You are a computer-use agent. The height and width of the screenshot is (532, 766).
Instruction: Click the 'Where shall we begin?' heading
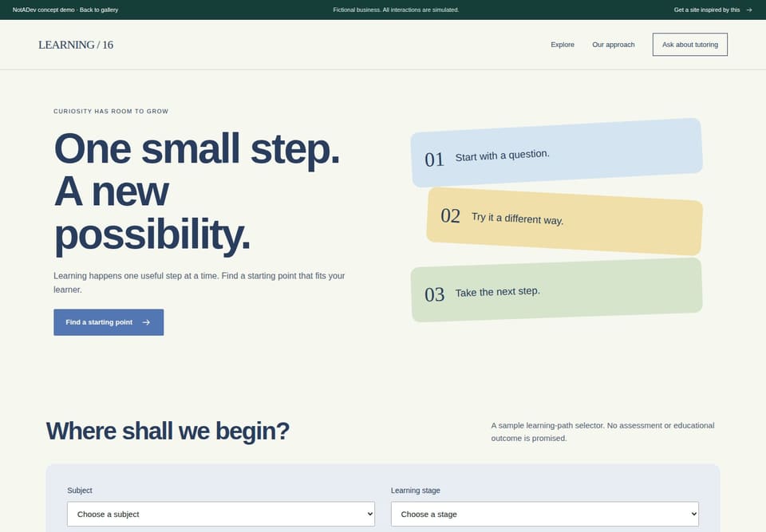168,431
